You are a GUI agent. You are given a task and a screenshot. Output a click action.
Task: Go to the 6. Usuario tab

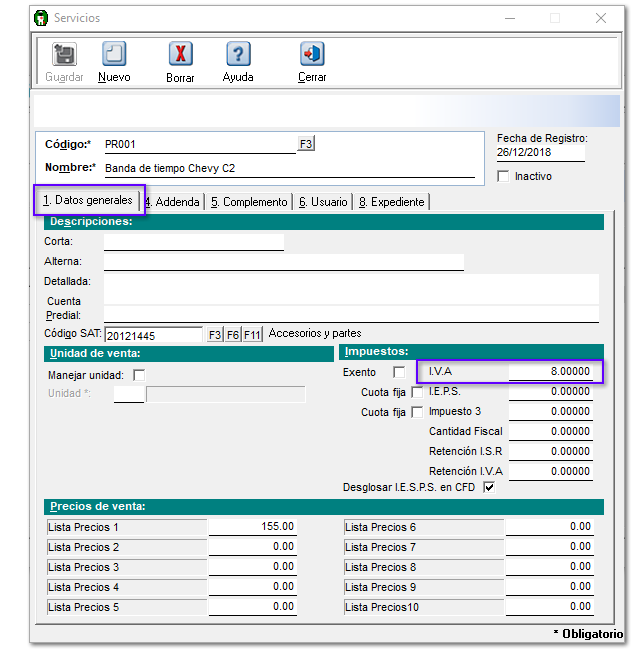coord(323,202)
